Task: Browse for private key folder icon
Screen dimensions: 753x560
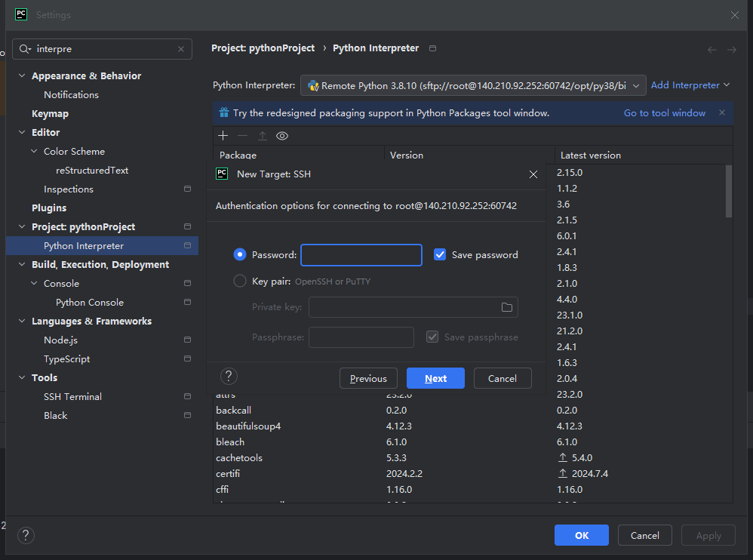Action: pyautogui.click(x=506, y=307)
